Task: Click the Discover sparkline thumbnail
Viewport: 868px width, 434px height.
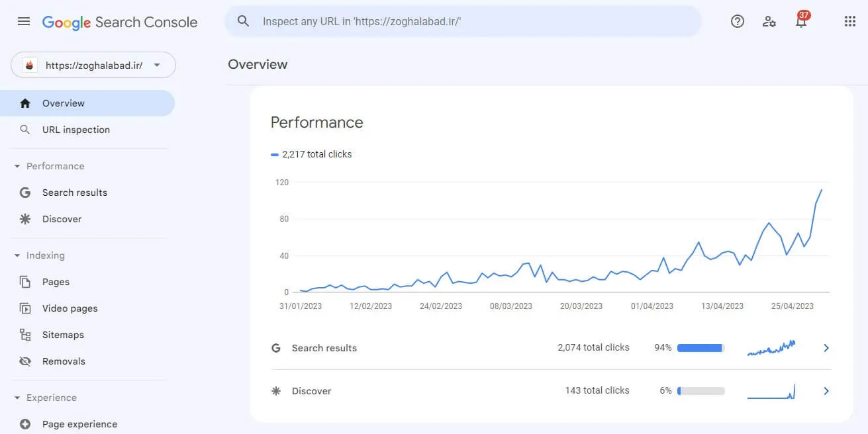Action: (x=771, y=391)
